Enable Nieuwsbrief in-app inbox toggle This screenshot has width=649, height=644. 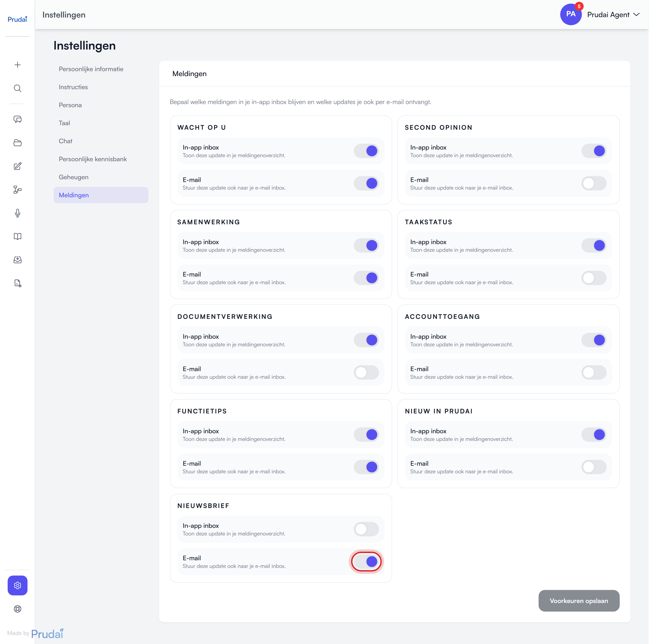coord(366,529)
